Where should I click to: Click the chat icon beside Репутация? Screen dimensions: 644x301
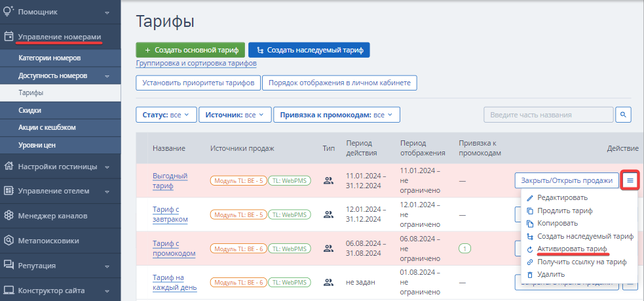point(9,265)
